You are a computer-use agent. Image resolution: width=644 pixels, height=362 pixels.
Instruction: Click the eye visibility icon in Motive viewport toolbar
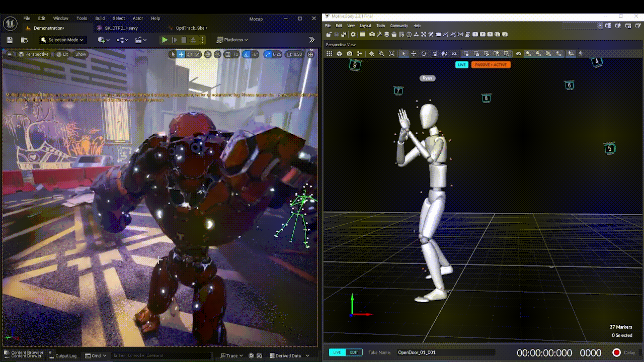518,54
